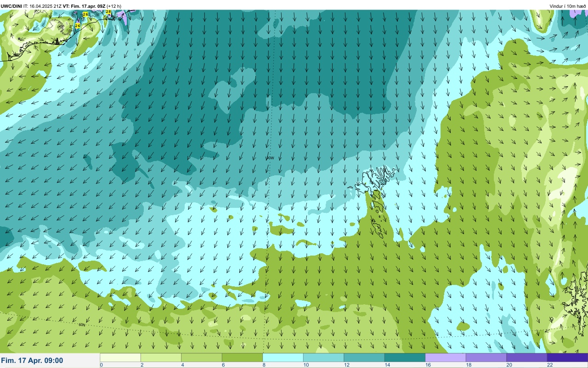Image resolution: width=588 pixels, height=368 pixels.
Task: Click the legend tick value 6
Action: pyautogui.click(x=223, y=365)
